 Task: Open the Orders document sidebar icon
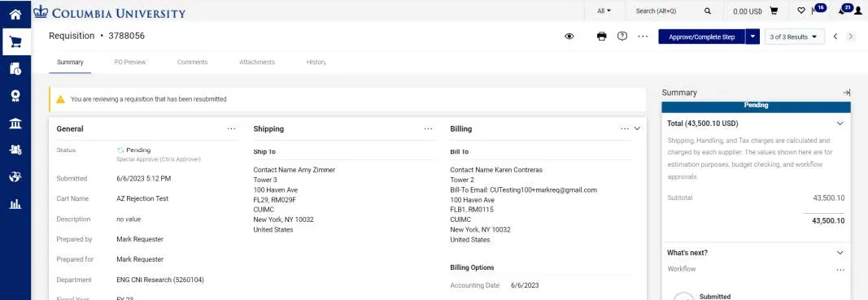[x=15, y=68]
